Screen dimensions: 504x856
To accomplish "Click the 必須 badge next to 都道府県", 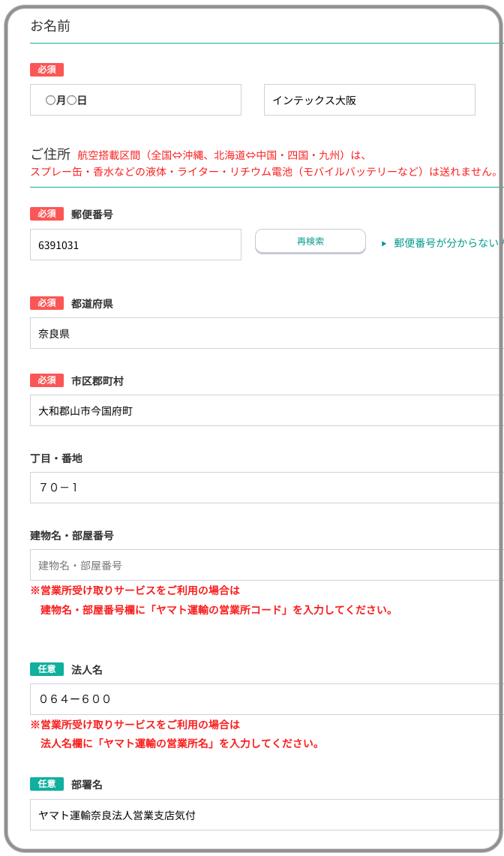I will [x=46, y=303].
